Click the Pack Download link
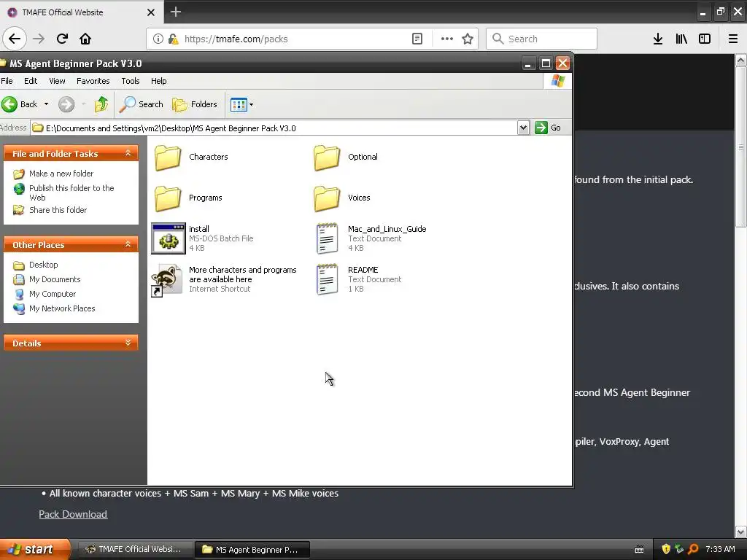This screenshot has height=560, width=747. pos(73,514)
